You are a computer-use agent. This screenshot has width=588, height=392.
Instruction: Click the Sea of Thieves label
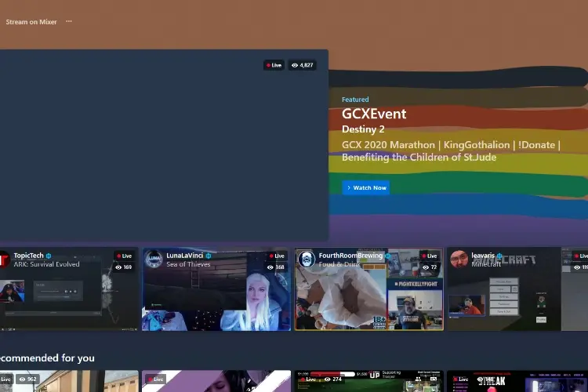pos(188,264)
